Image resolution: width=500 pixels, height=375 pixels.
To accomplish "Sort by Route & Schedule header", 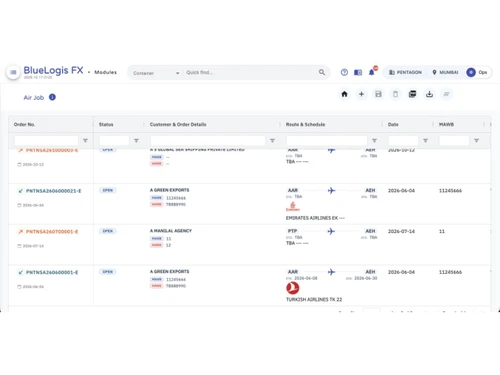I will (305, 124).
